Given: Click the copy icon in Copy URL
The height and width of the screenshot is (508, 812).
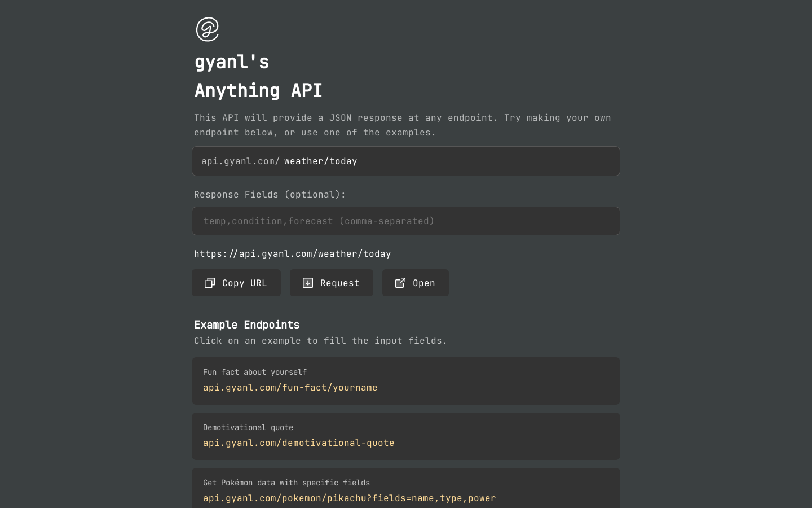Looking at the screenshot, I should pos(210,283).
